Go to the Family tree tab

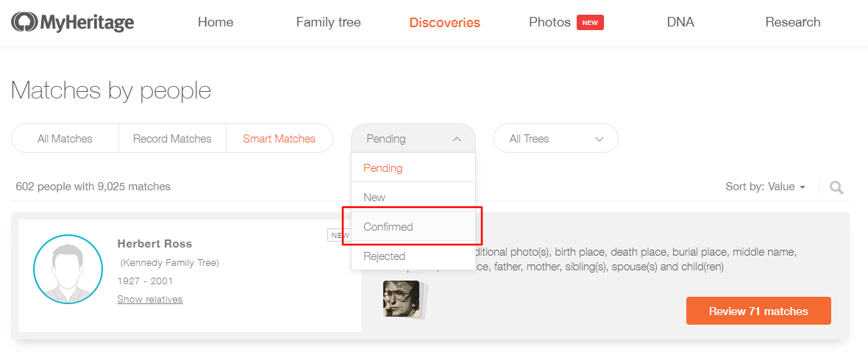[x=328, y=22]
